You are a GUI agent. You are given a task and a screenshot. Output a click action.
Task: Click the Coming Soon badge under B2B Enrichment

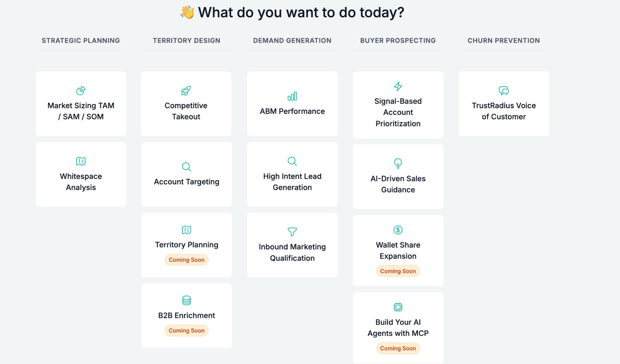pyautogui.click(x=186, y=330)
